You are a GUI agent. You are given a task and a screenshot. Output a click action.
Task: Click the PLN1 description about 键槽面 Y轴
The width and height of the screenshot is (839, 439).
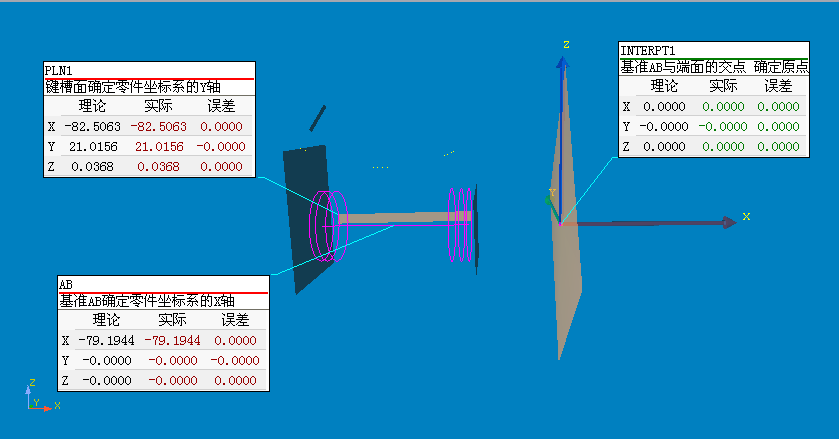[133, 87]
